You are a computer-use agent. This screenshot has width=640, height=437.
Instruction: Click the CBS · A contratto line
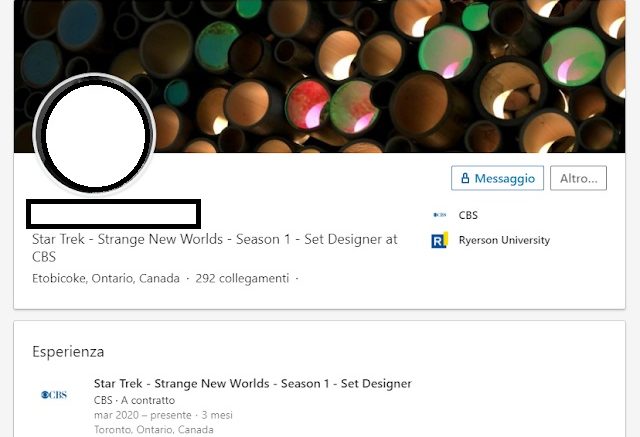(134, 400)
